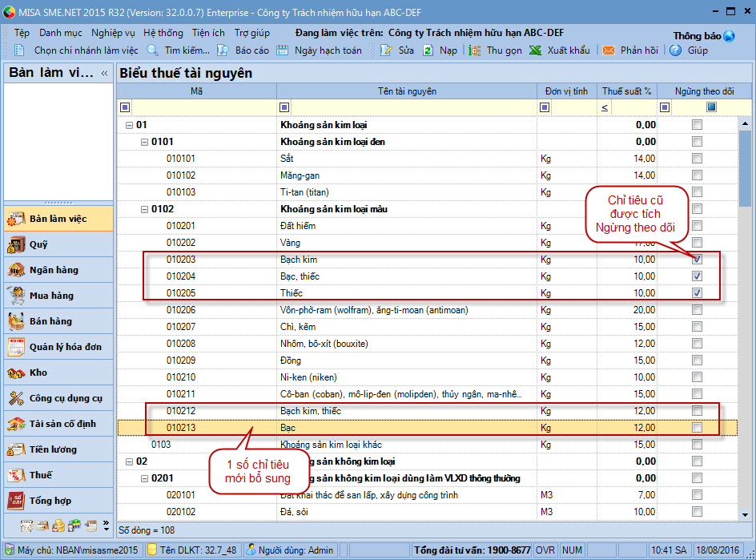Click the Sửa edit icon
Image resolution: width=756 pixels, height=560 pixels.
point(386,50)
